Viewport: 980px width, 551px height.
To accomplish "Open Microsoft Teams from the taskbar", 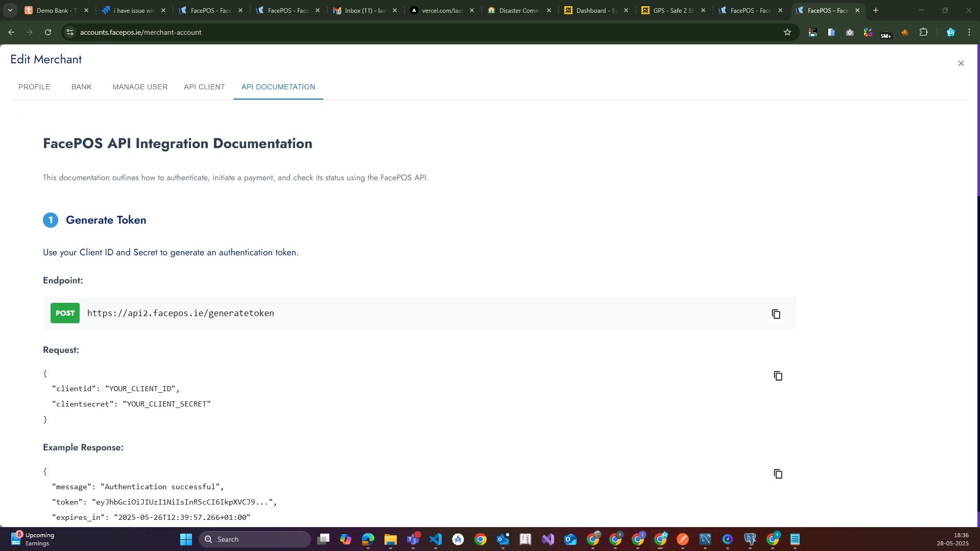I will (413, 539).
